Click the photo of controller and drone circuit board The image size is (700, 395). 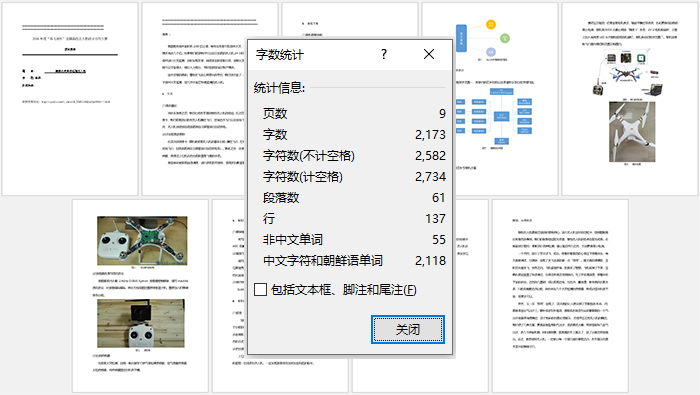tap(142, 241)
